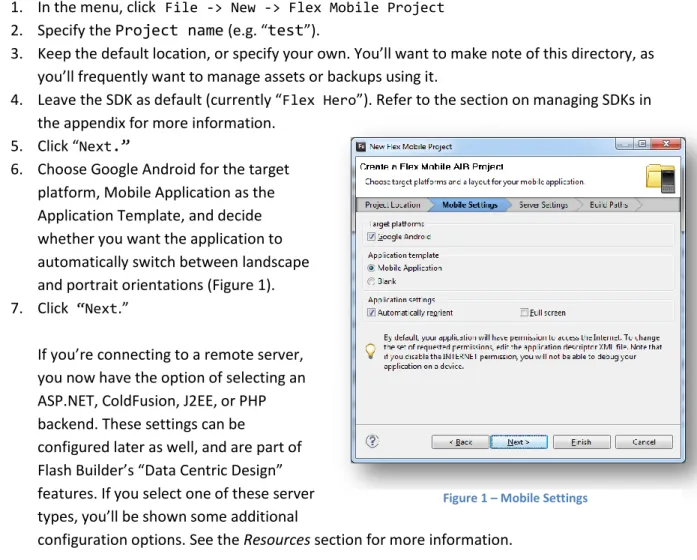Click the 'Application template' group label
The height and width of the screenshot is (560, 697).
(x=403, y=255)
